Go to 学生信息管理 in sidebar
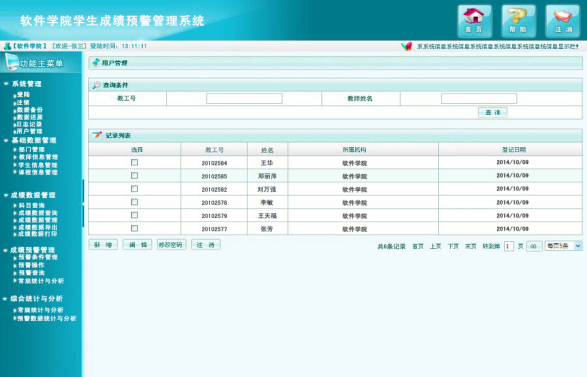The image size is (587, 377). 38,165
